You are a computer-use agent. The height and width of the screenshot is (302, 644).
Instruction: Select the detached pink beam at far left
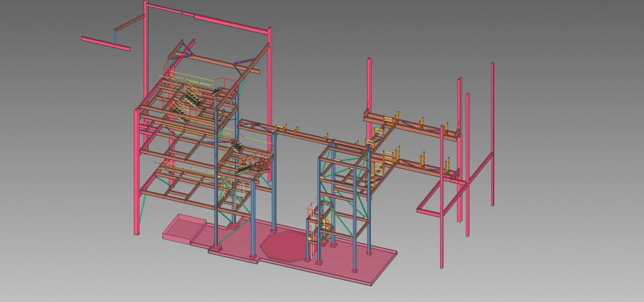[101, 42]
